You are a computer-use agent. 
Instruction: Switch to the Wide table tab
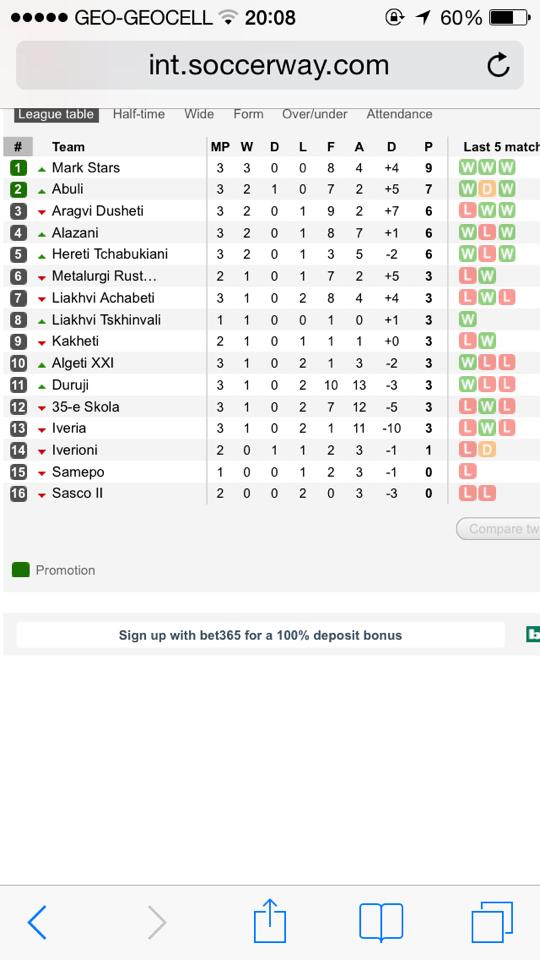[x=199, y=114]
